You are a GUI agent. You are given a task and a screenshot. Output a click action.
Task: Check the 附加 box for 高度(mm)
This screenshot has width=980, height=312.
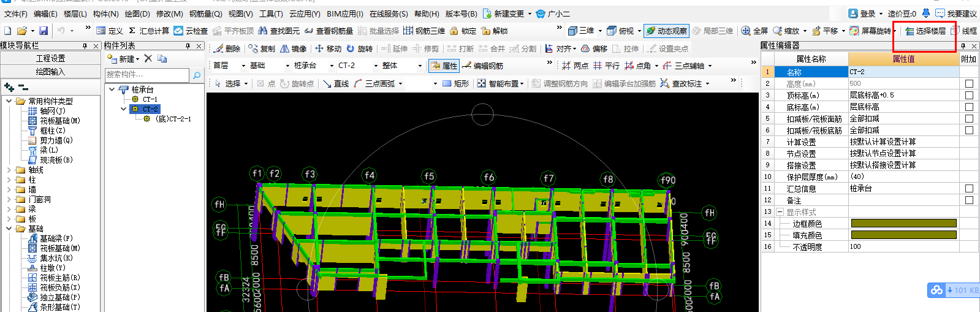[969, 83]
